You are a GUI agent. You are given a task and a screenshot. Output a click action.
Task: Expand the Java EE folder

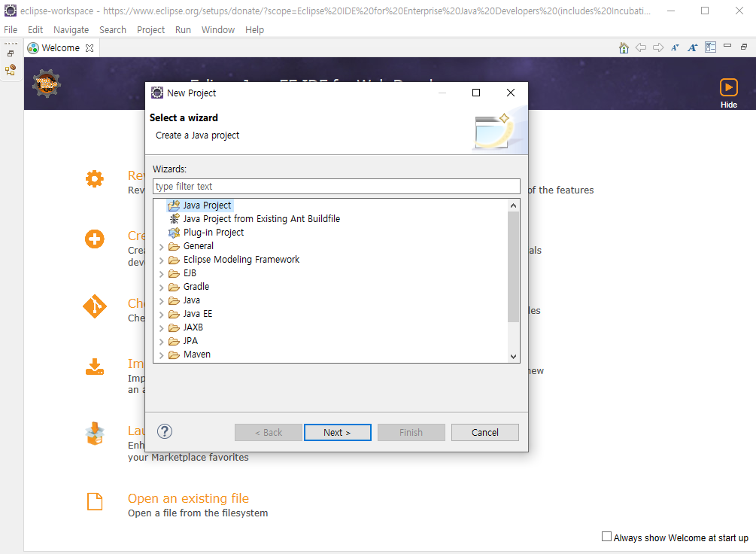pos(162,314)
